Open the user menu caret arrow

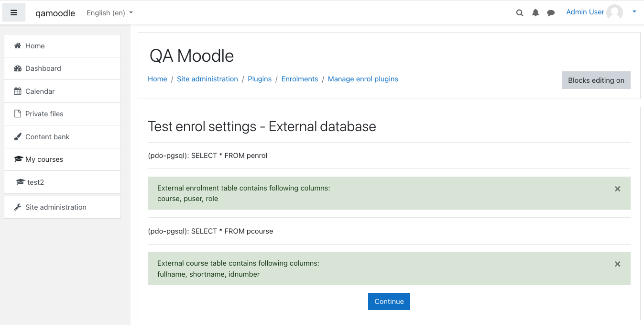(x=634, y=12)
